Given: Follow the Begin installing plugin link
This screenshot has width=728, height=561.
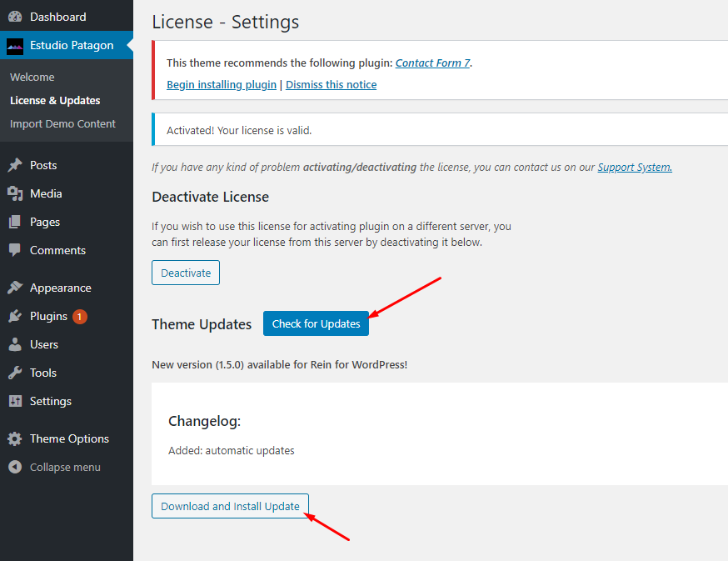Looking at the screenshot, I should (222, 84).
